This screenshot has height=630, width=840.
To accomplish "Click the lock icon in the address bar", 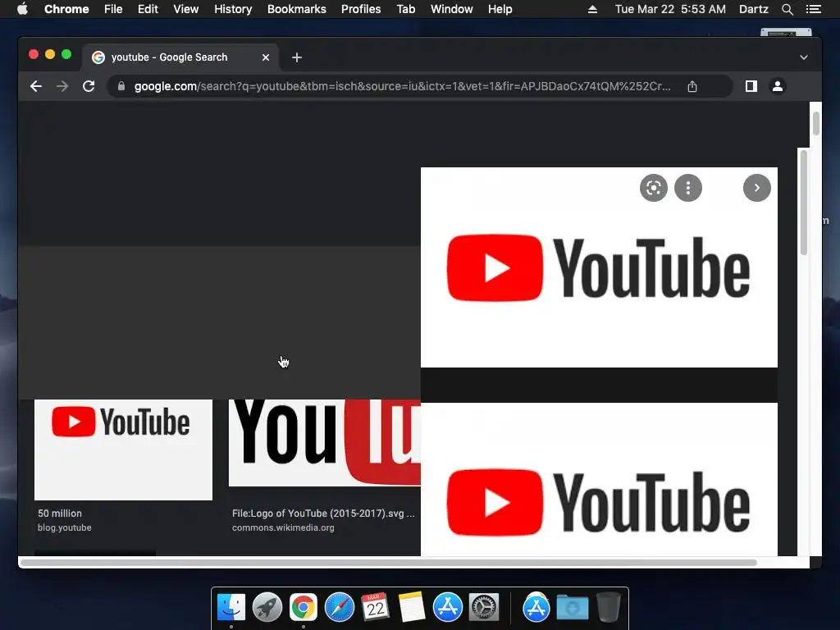I will (121, 86).
